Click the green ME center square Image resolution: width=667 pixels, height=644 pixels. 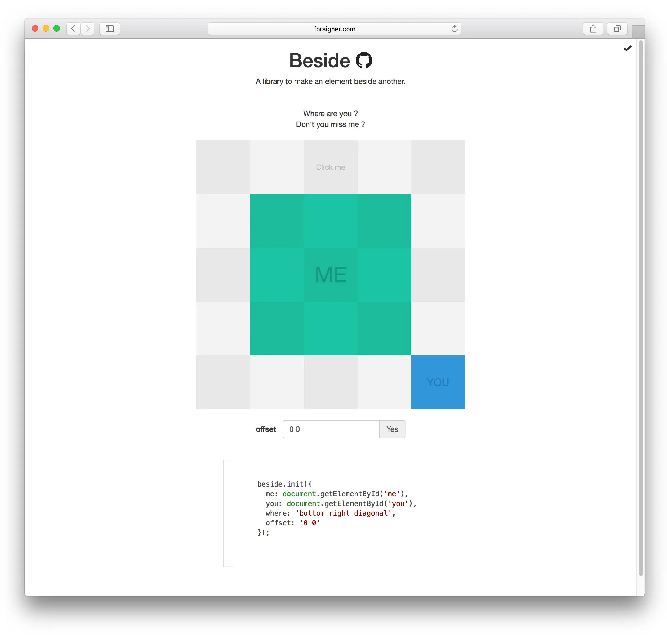(x=331, y=275)
